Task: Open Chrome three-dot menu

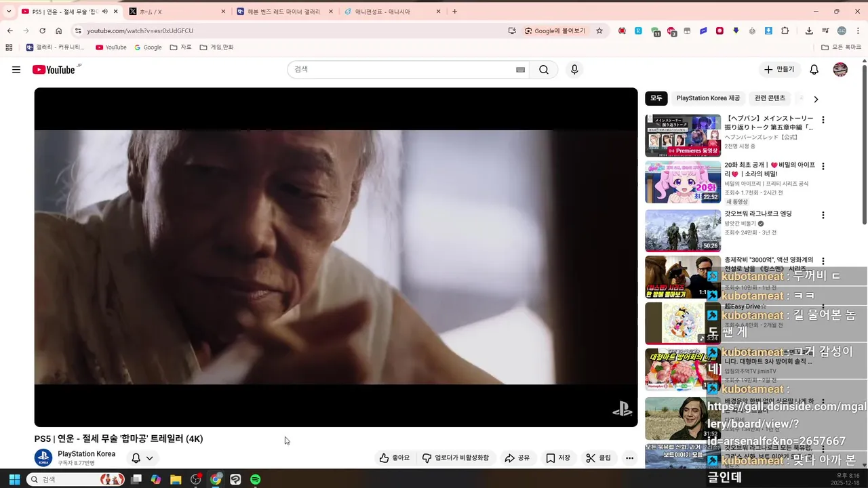Action: pyautogui.click(x=858, y=30)
